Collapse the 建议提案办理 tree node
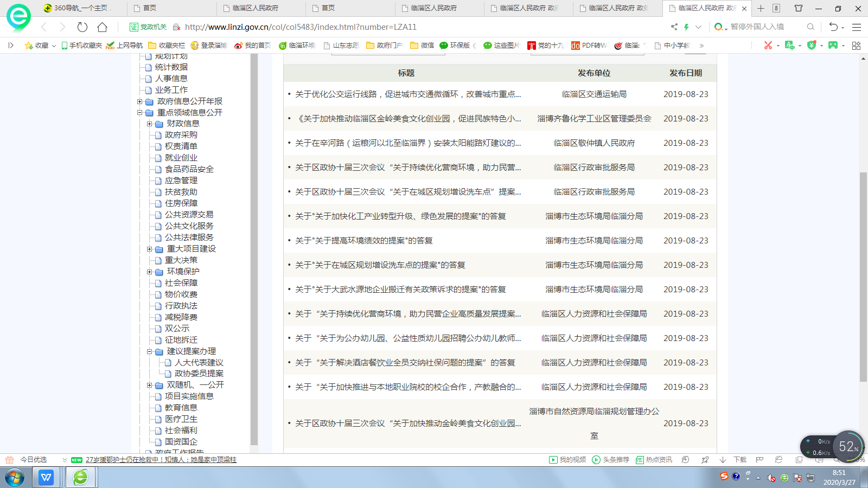868x488 pixels. [150, 351]
